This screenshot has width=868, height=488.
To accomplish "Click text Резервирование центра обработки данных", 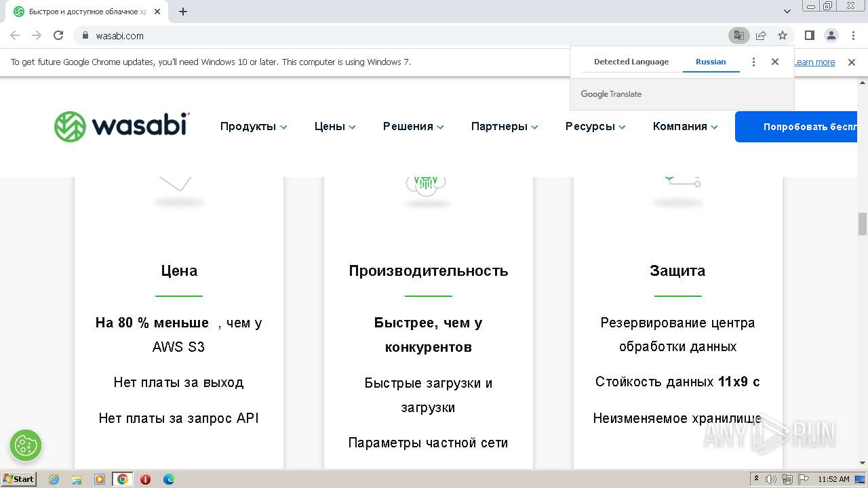I will (x=677, y=335).
